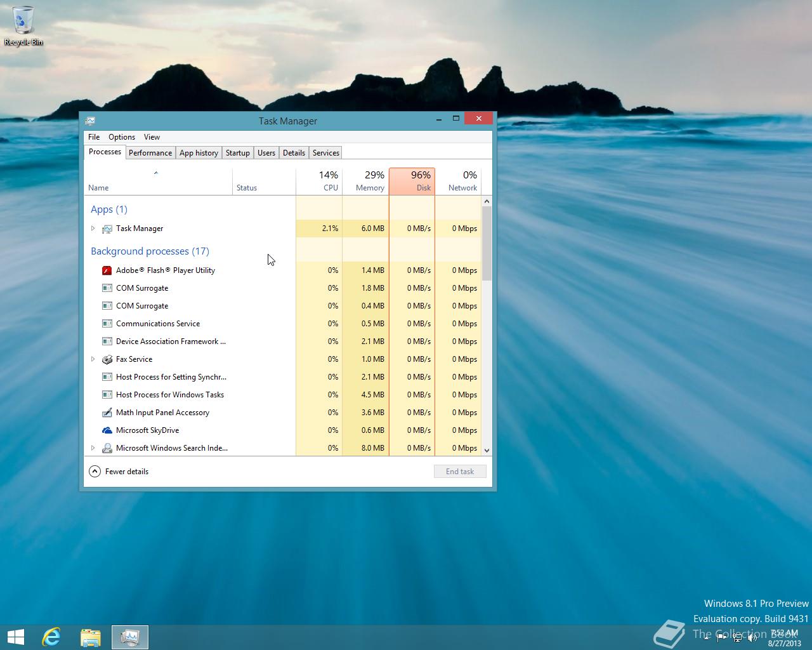Click the 0.4 MB COM Surrogate icon
The height and width of the screenshot is (650, 812).
107,306
